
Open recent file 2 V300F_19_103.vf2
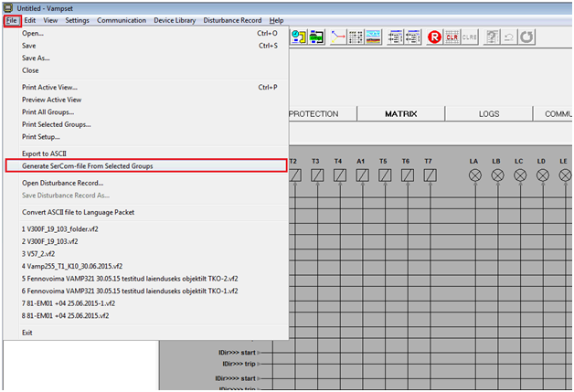(x=146, y=241)
